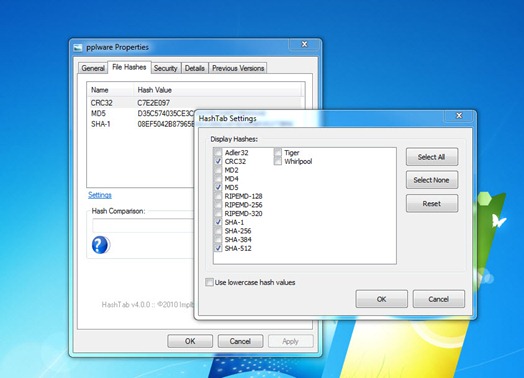
Task: Click the Hash Value column header
Action: click(x=219, y=90)
